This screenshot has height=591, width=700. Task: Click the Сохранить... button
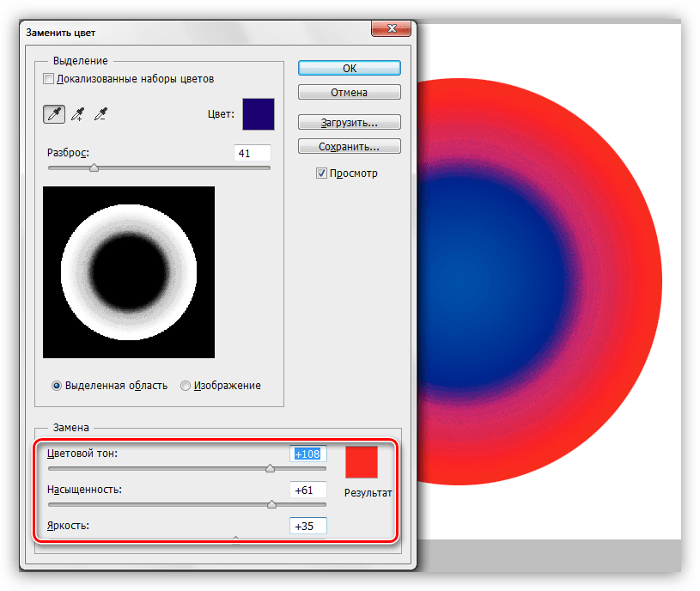point(349,146)
